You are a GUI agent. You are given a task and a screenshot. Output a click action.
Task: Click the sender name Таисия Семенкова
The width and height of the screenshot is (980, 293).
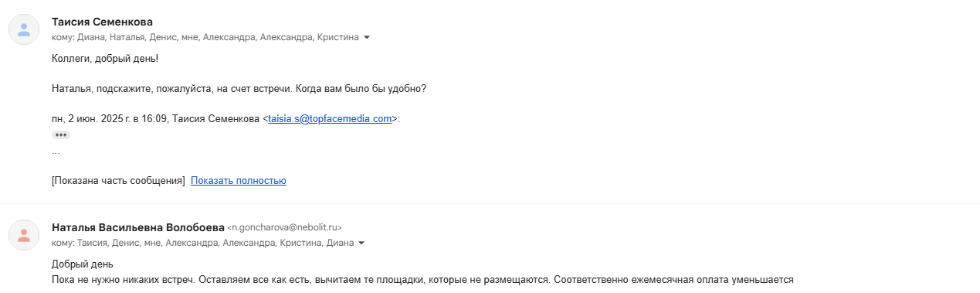(102, 22)
